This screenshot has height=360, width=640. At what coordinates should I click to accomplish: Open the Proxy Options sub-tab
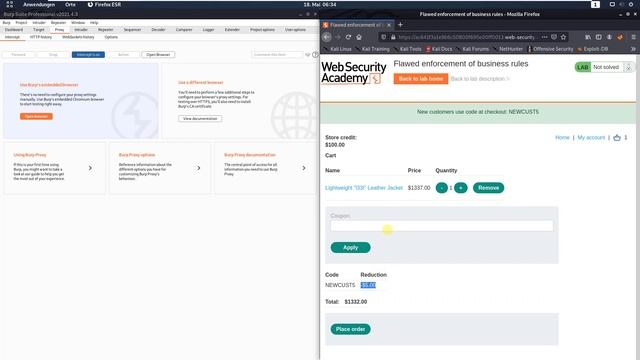tap(111, 37)
